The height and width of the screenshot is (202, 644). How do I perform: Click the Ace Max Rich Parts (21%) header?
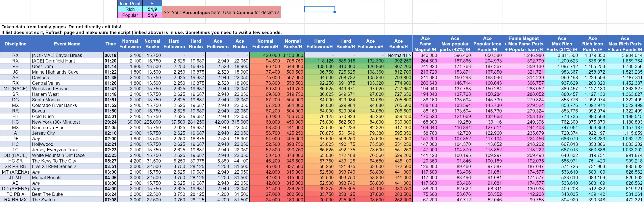pyautogui.click(x=561, y=44)
